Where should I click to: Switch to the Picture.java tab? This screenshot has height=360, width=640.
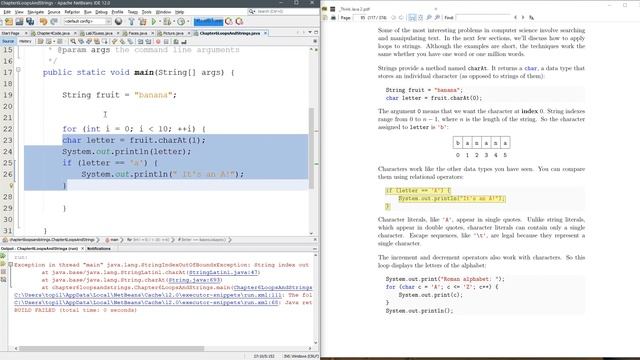pos(173,33)
